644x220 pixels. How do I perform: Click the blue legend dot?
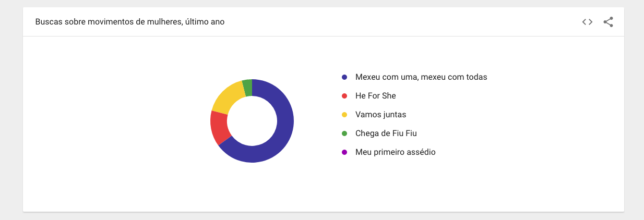tap(344, 77)
